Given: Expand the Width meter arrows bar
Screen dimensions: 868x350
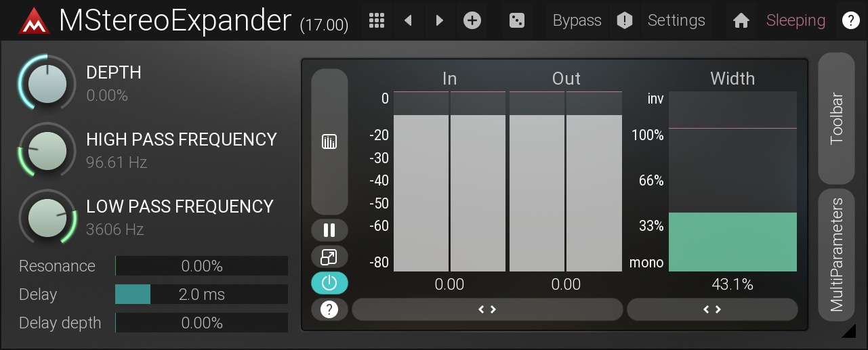Looking at the screenshot, I should tap(712, 309).
